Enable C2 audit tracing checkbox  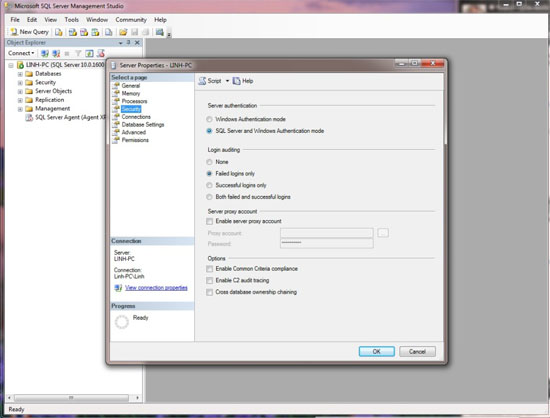click(x=209, y=281)
